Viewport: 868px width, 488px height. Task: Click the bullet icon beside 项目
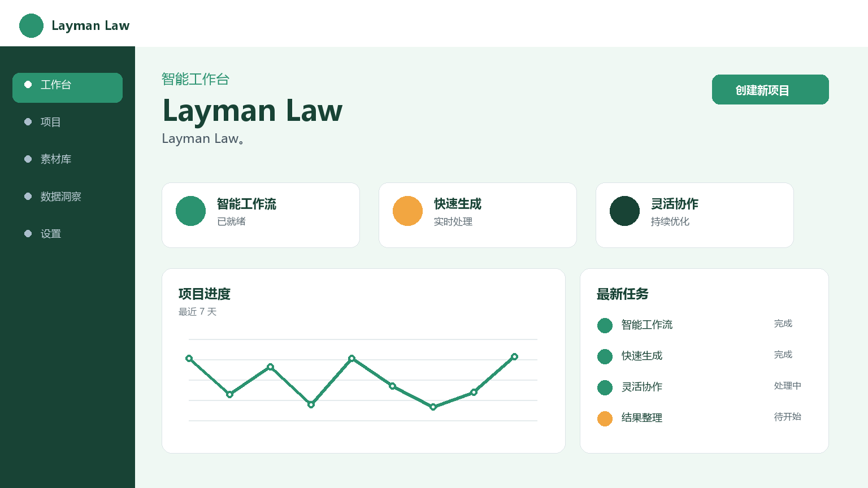click(28, 121)
